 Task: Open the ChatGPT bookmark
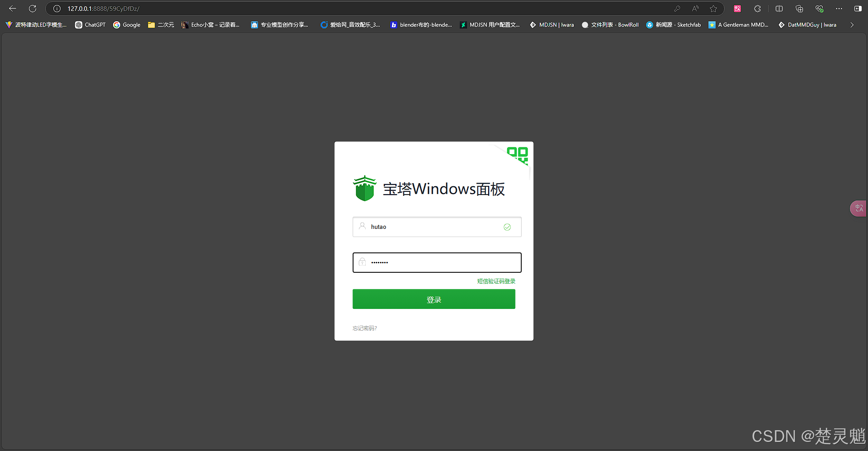pyautogui.click(x=90, y=25)
